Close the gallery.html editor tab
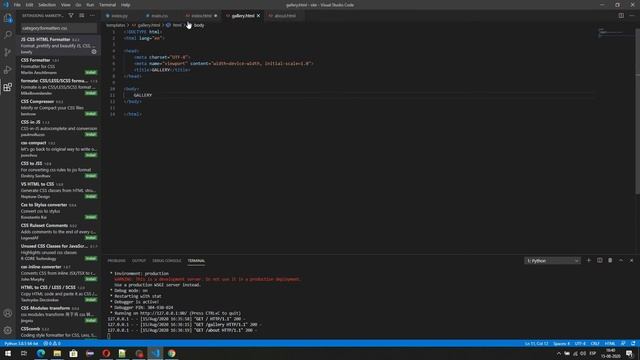The width and height of the screenshot is (640, 360). (258, 16)
